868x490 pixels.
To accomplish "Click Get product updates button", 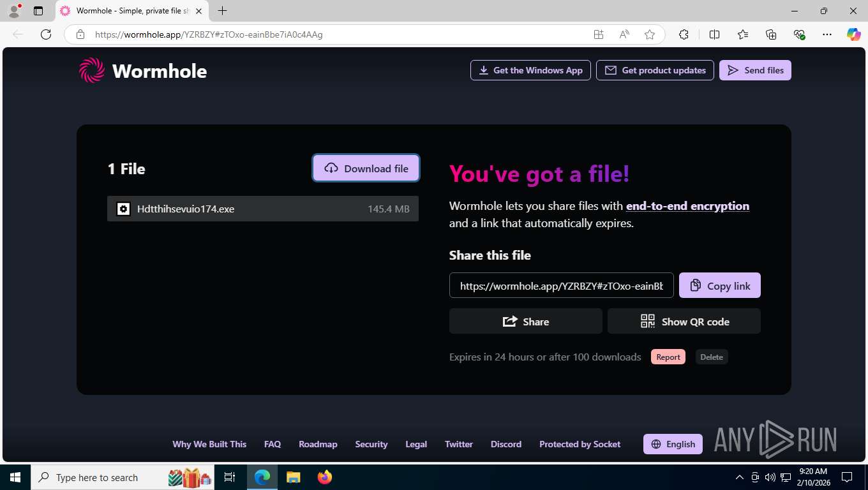I will click(x=655, y=70).
